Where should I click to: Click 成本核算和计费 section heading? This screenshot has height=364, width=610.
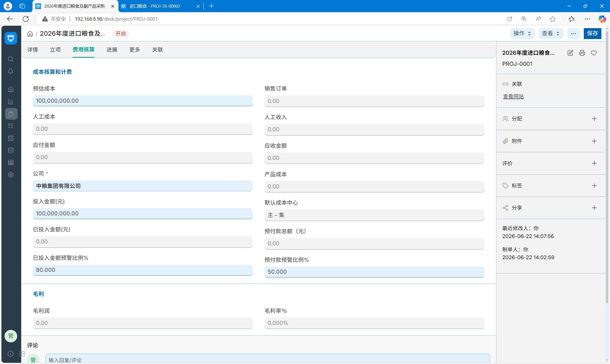point(52,72)
